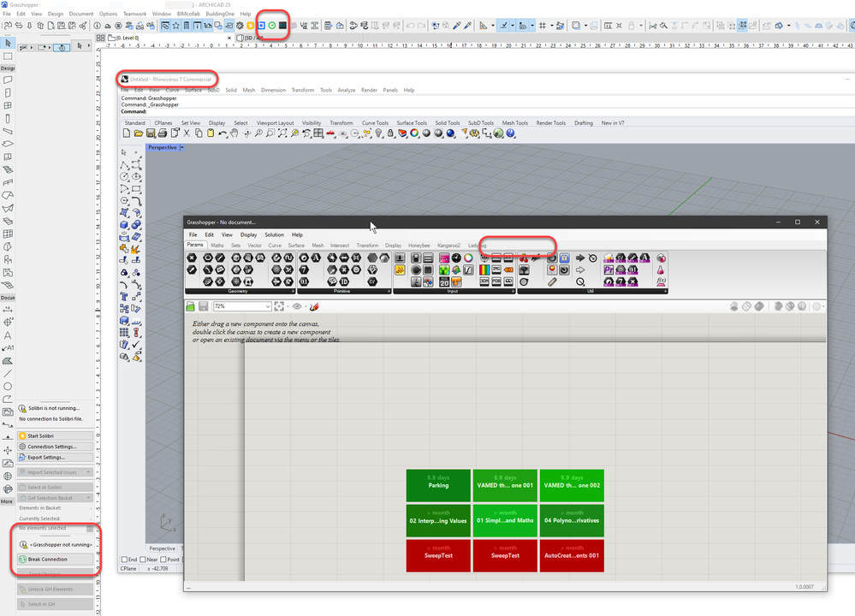Click the blue Render sphere icon in Rhino
Image resolution: width=855 pixels, height=616 pixels.
click(450, 133)
